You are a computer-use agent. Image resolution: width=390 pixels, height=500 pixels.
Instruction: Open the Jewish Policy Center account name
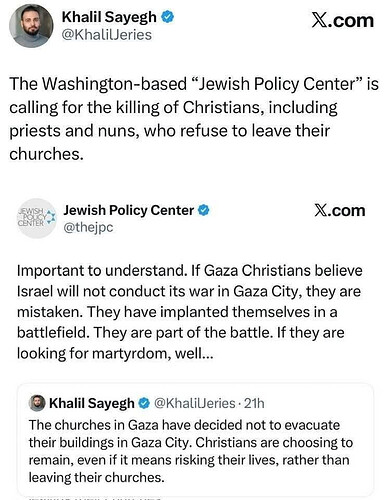coord(129,210)
